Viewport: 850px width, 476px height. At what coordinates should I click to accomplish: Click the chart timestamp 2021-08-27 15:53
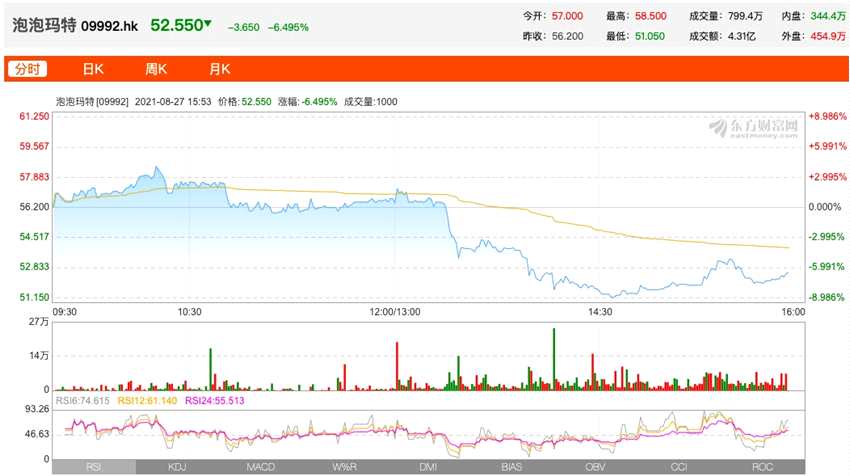click(173, 101)
